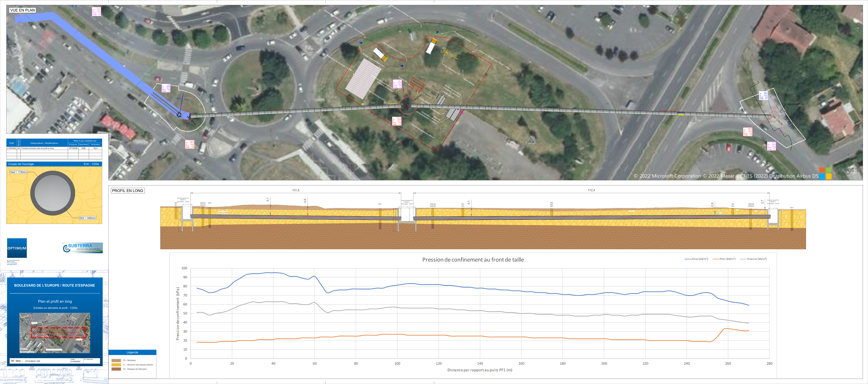
Task: Select the C0 - Remblais legend swatch
Action: [116, 360]
